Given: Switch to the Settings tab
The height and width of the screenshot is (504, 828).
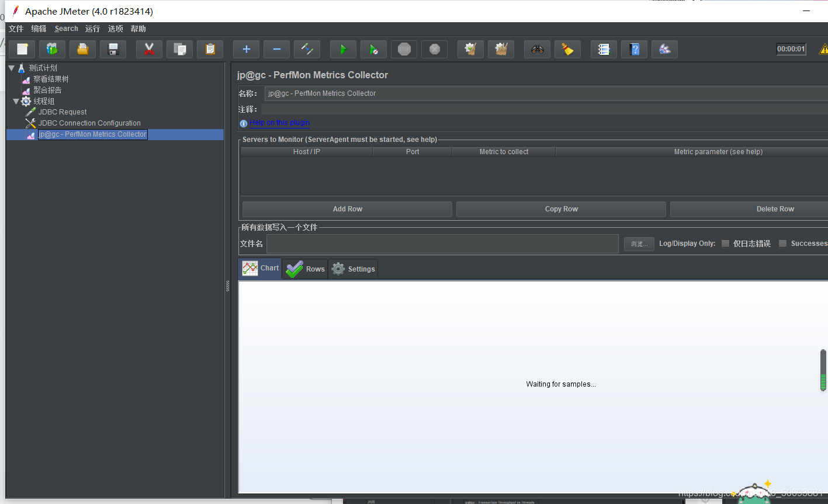Looking at the screenshot, I should pyautogui.click(x=353, y=269).
